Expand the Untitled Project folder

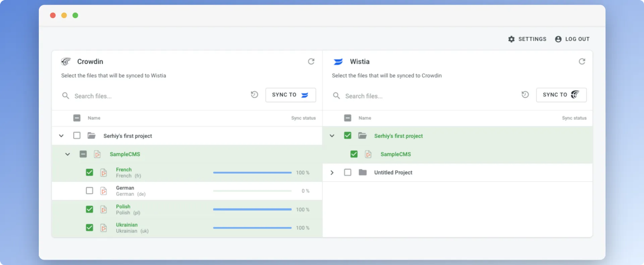point(332,173)
